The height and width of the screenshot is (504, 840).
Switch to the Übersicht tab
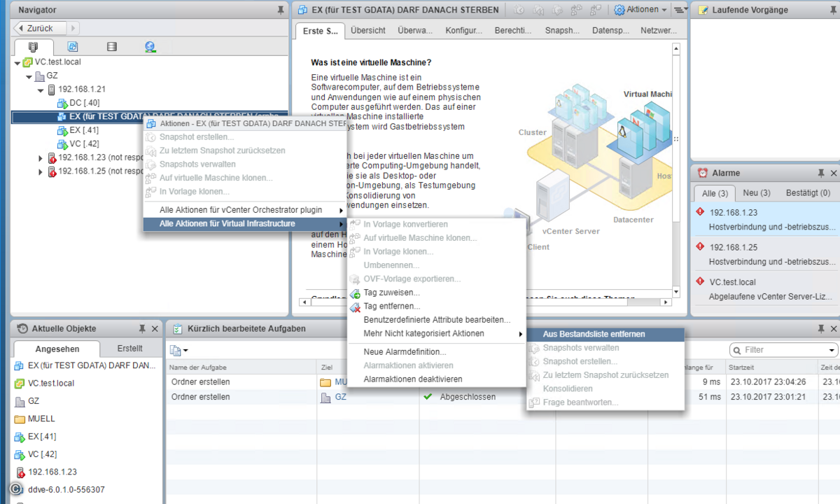click(x=368, y=31)
